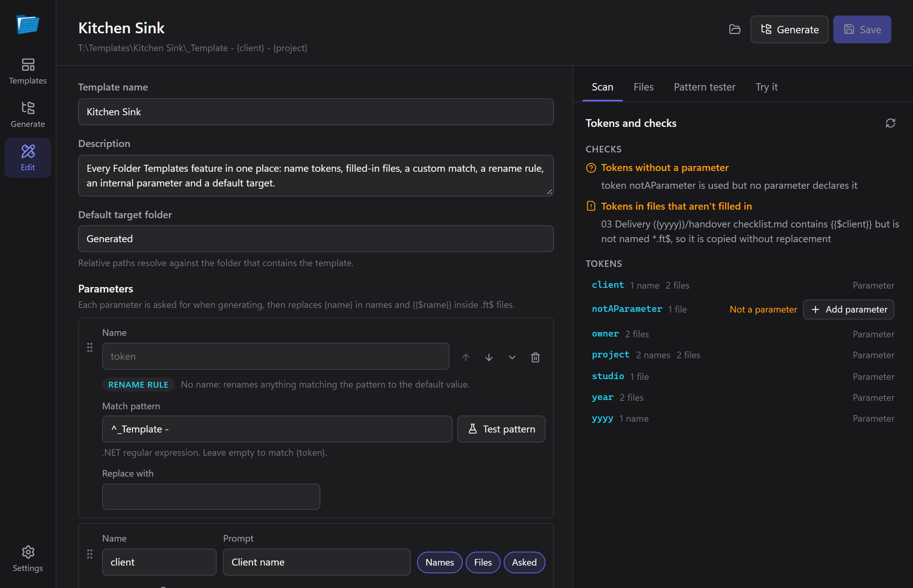Edit the Client name prompt field
Image resolution: width=913 pixels, height=588 pixels.
coord(316,562)
